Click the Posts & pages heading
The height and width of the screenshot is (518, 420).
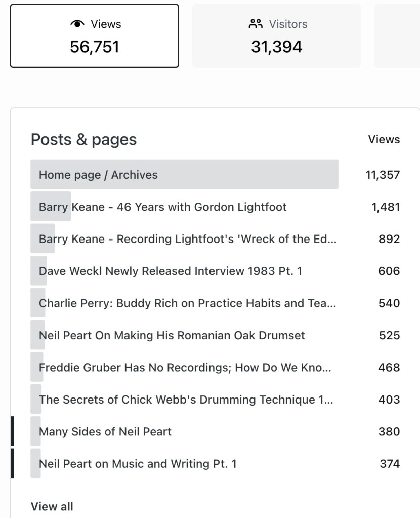click(83, 140)
